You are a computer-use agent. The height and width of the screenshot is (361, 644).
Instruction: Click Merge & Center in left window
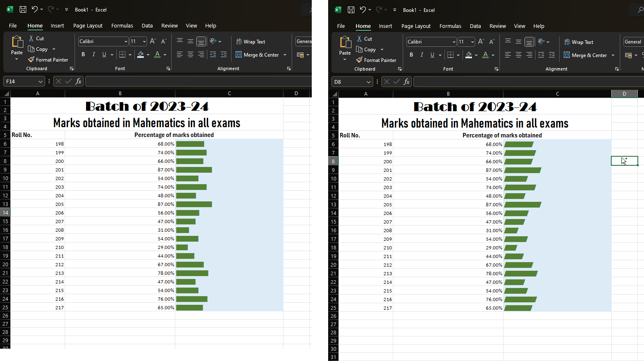click(x=257, y=55)
